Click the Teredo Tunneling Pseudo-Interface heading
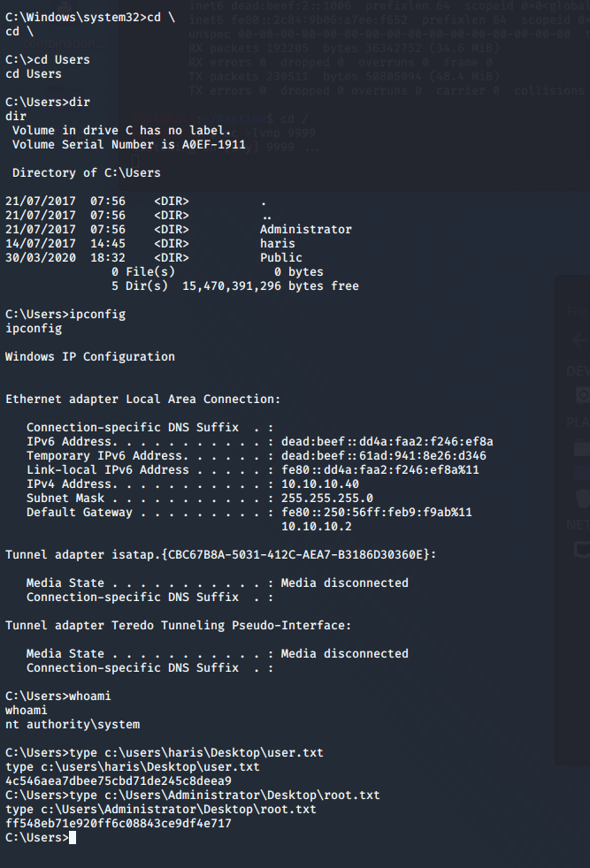This screenshot has width=590, height=868. tap(178, 626)
